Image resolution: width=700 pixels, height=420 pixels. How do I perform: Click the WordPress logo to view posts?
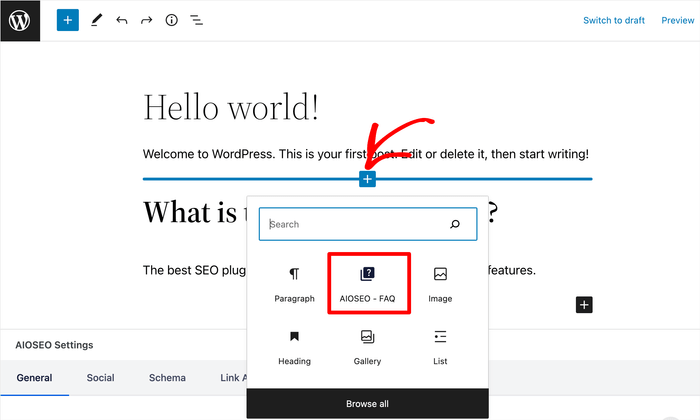(x=20, y=21)
